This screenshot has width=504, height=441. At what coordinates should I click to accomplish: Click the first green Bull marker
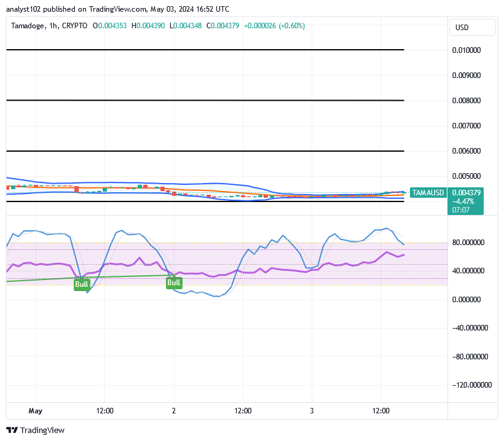coord(81,284)
